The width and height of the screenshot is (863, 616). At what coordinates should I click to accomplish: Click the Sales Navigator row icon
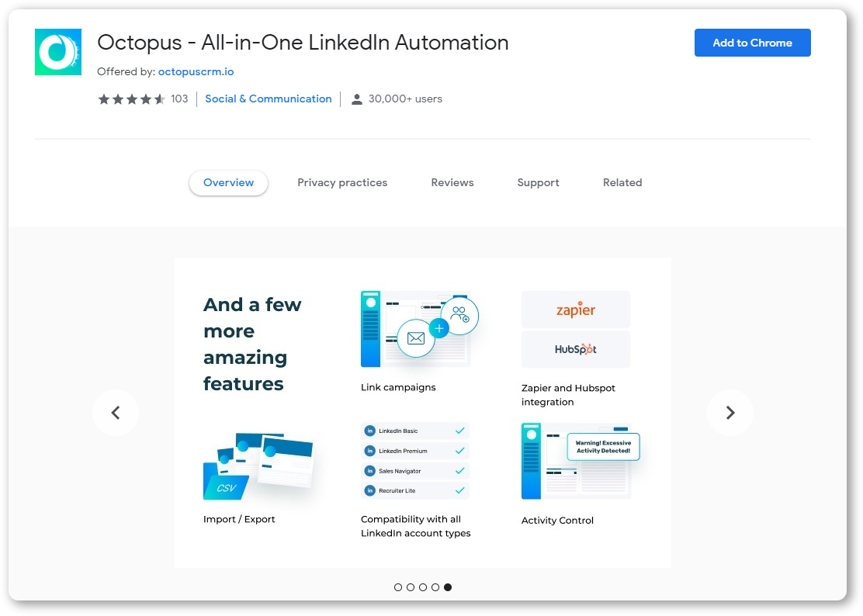coord(370,471)
